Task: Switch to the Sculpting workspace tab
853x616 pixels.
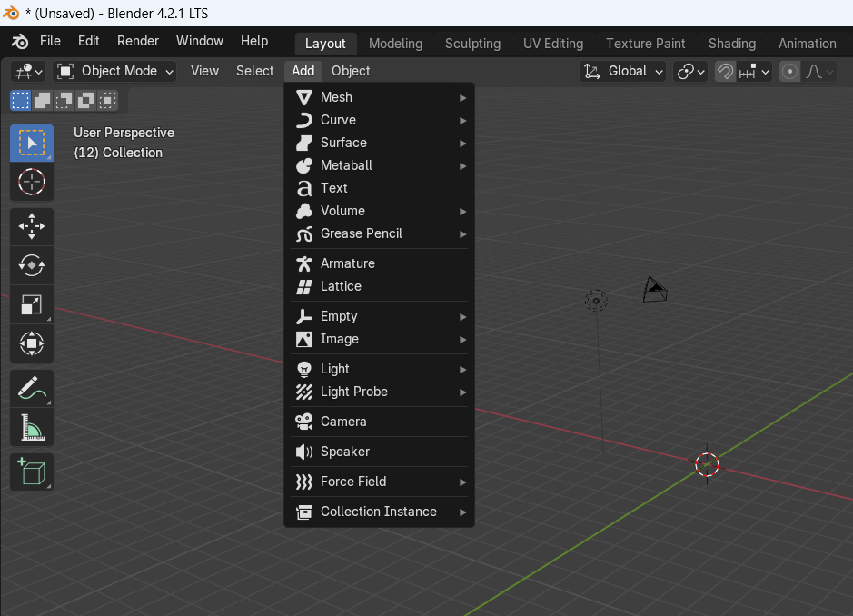Action: tap(472, 44)
